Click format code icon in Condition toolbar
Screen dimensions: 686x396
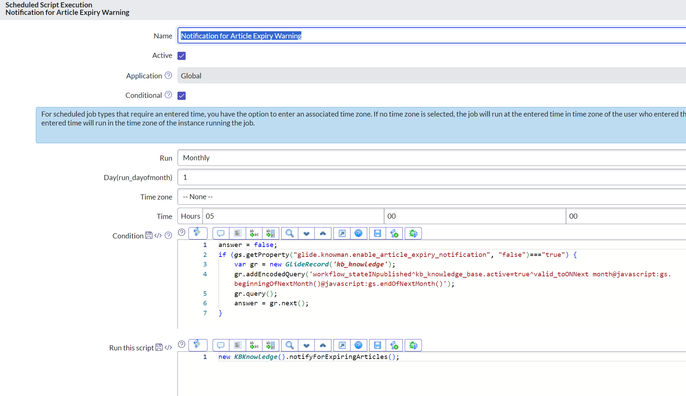point(237,234)
